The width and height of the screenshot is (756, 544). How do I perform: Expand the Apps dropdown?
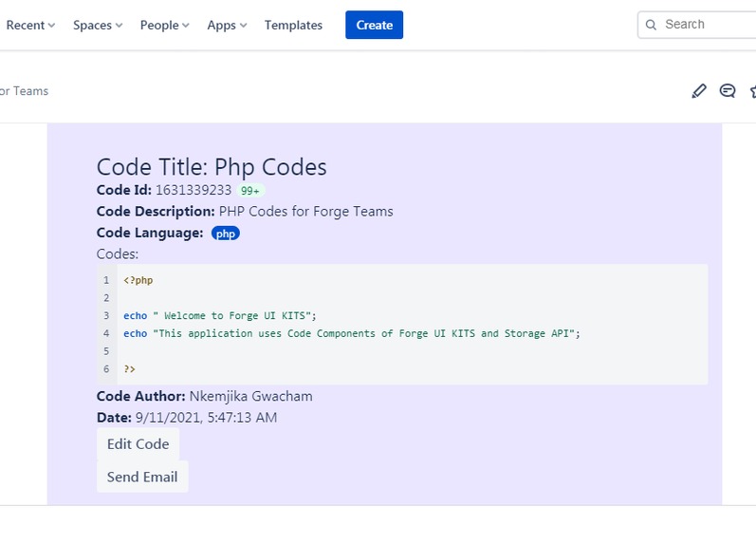pyautogui.click(x=227, y=25)
